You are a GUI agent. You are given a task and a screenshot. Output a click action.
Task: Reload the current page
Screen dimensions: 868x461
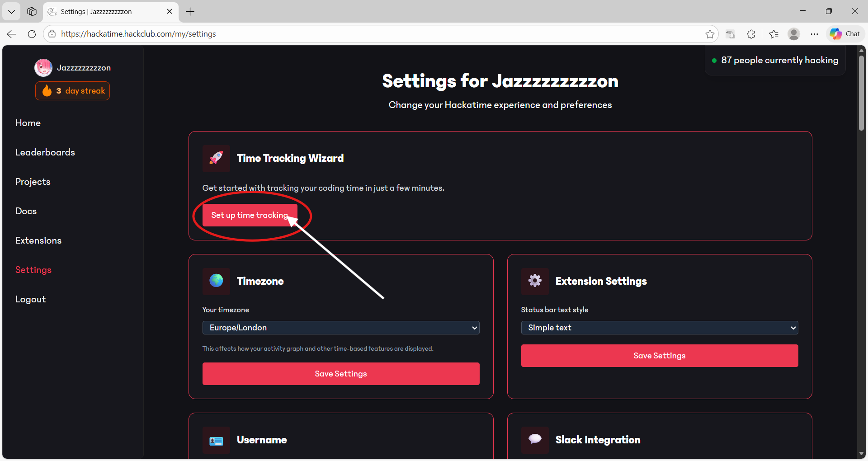(32, 34)
